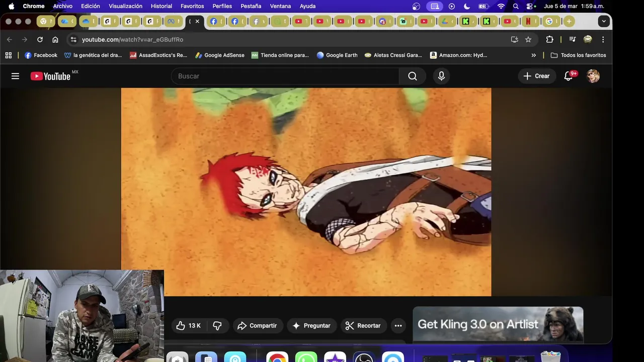The width and height of the screenshot is (644, 362).
Task: Click the Get Kling 3.0 on Artlist ad
Action: coord(498,324)
